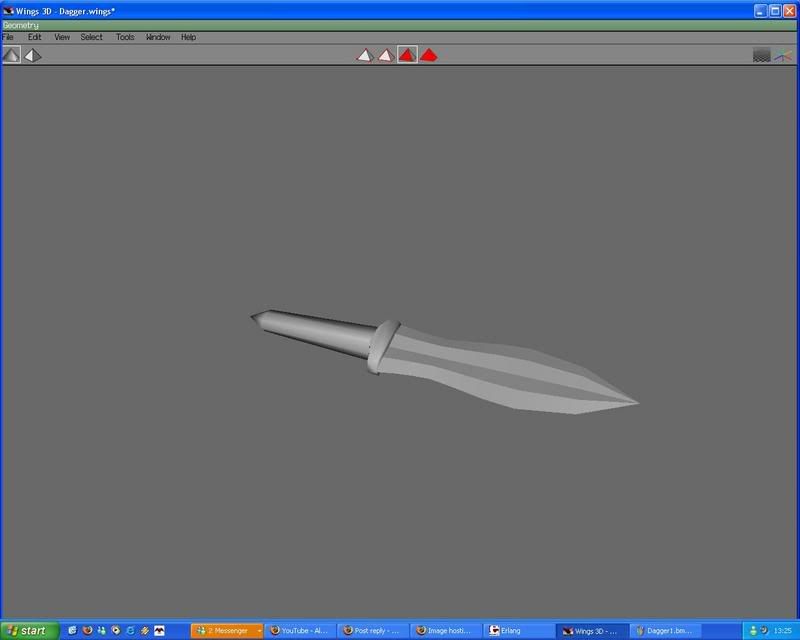Switch to vertex selection mode
800x640 pixels.
tap(365, 55)
